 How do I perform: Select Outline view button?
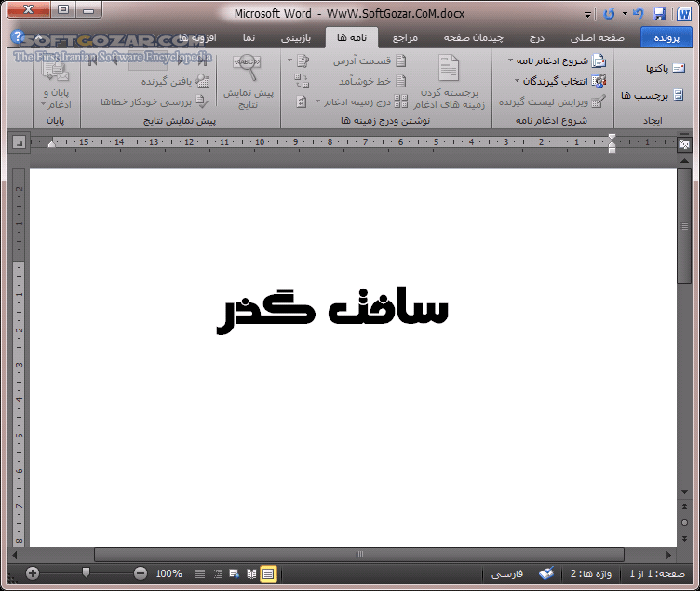(218, 573)
